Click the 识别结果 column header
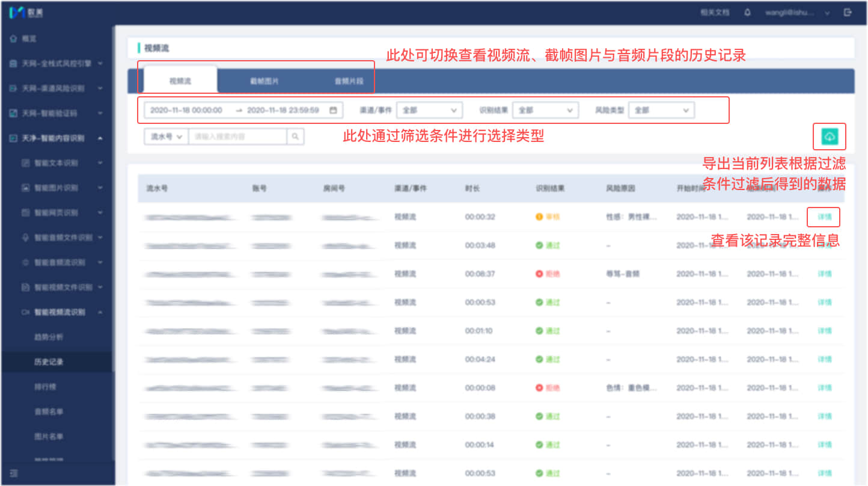 tap(550, 188)
